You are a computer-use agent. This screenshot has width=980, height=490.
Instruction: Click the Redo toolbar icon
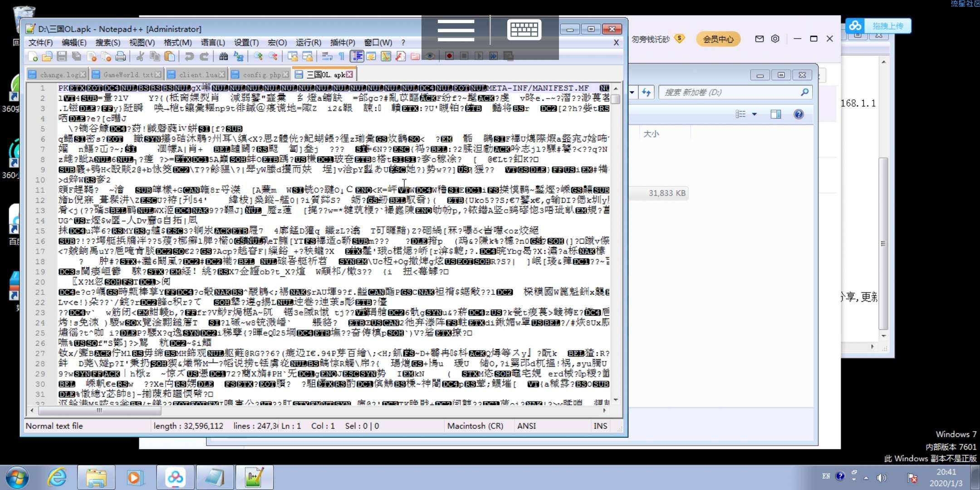coord(204,56)
